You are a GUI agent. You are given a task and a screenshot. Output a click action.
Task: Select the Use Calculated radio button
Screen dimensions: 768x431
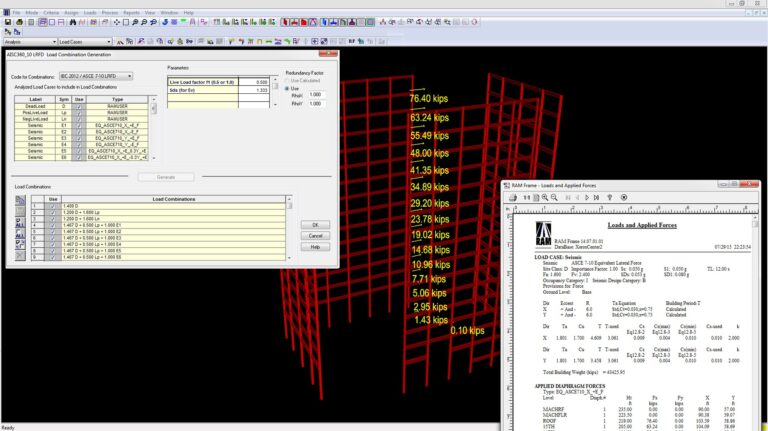(x=288, y=81)
